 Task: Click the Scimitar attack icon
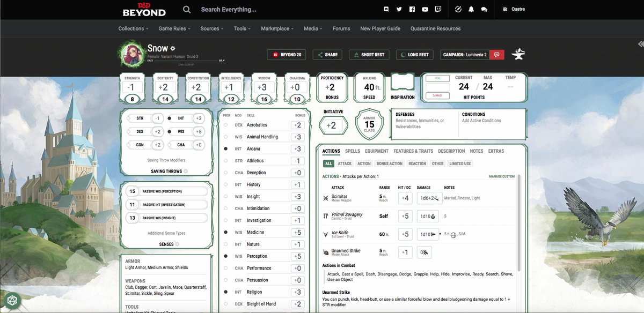tap(326, 198)
